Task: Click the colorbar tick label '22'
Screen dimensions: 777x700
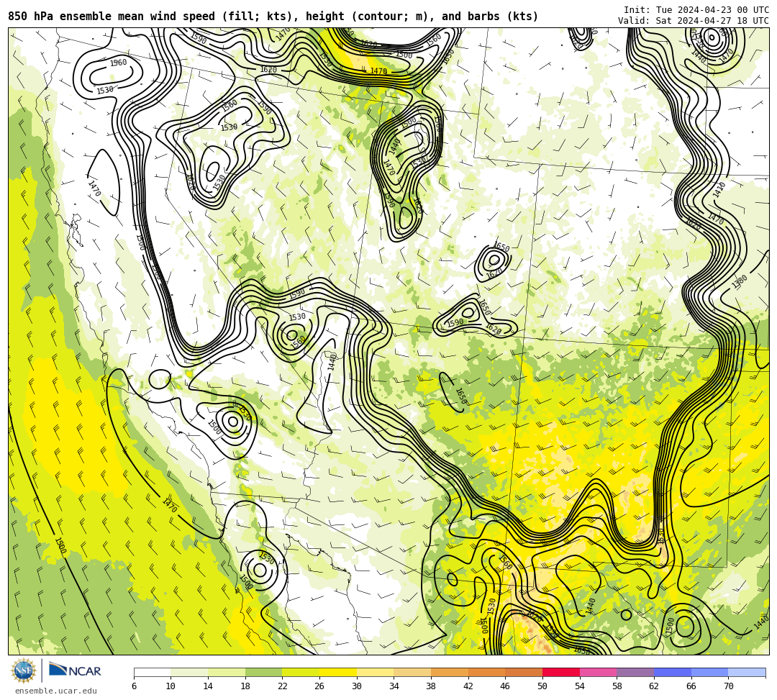Action: pos(282,686)
